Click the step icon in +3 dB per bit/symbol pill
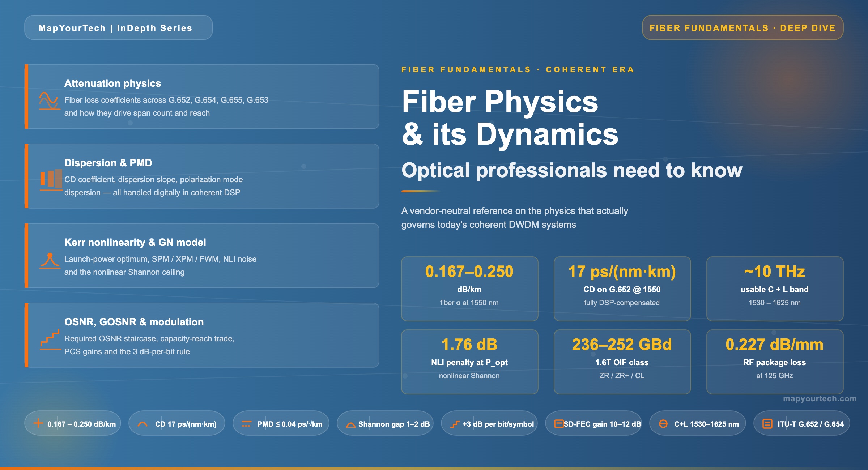Screen dimensions: 868x470 pos(455,424)
